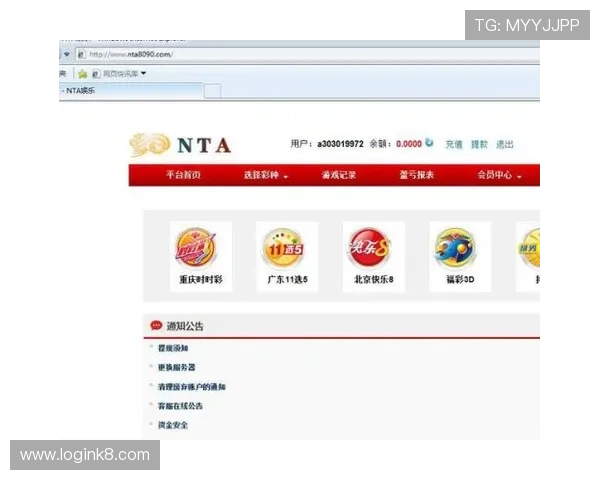
Task: Click the NTA gold dragon logo
Action: [x=150, y=144]
